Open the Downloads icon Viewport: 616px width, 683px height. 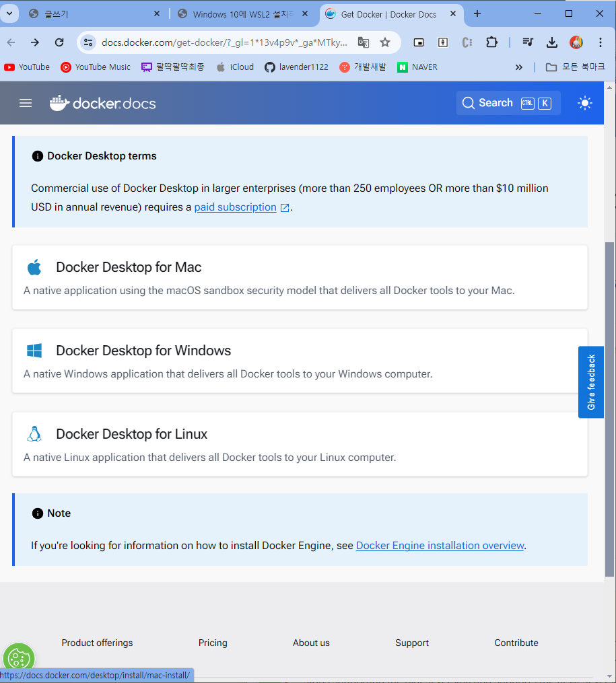(551, 42)
